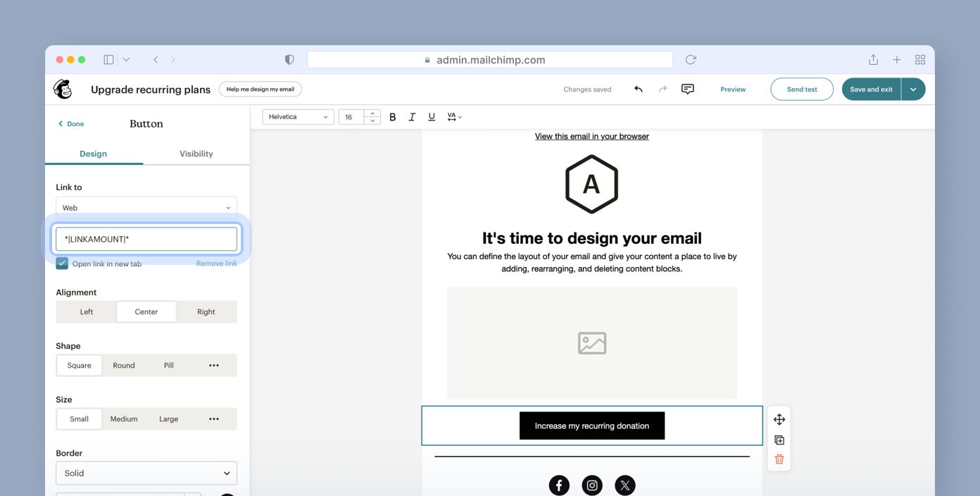980x496 pixels.
Task: Open the Border Solid dropdown
Action: point(146,473)
